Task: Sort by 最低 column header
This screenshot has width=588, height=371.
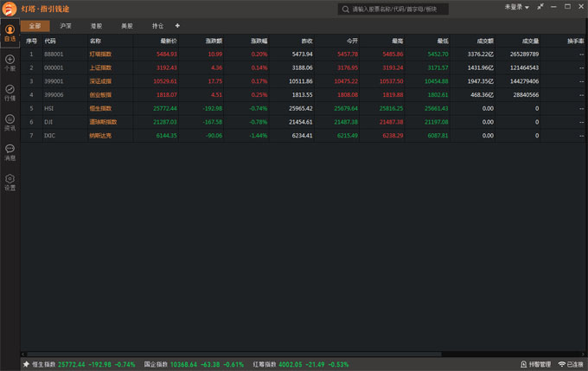Action: 443,41
